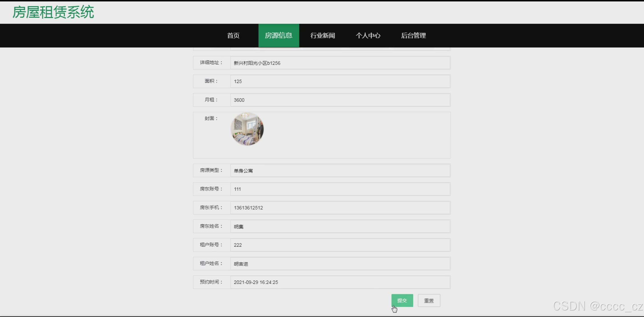The image size is (644, 317).
Task: Click into the 面积 field showing 125
Action: click(340, 81)
